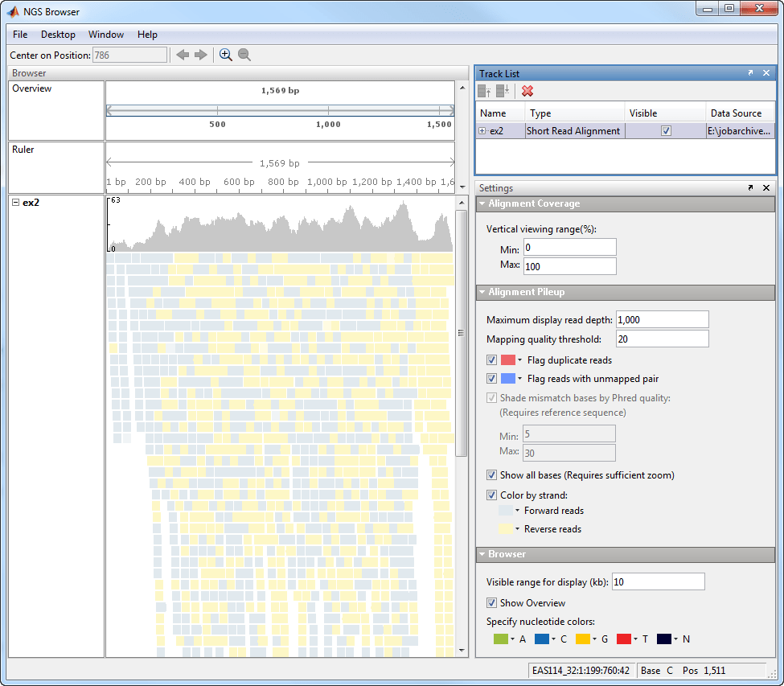The width and height of the screenshot is (784, 686).
Task: Undock the Track List panel
Action: point(750,73)
